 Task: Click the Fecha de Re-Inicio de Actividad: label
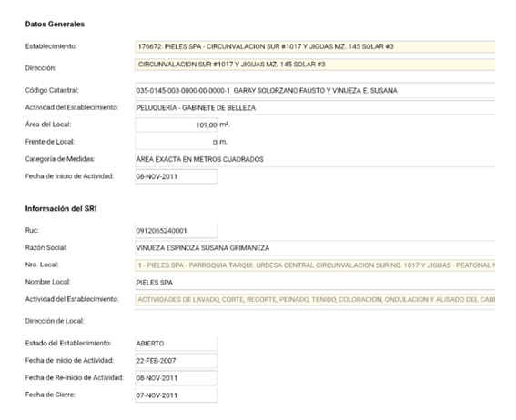(75, 377)
